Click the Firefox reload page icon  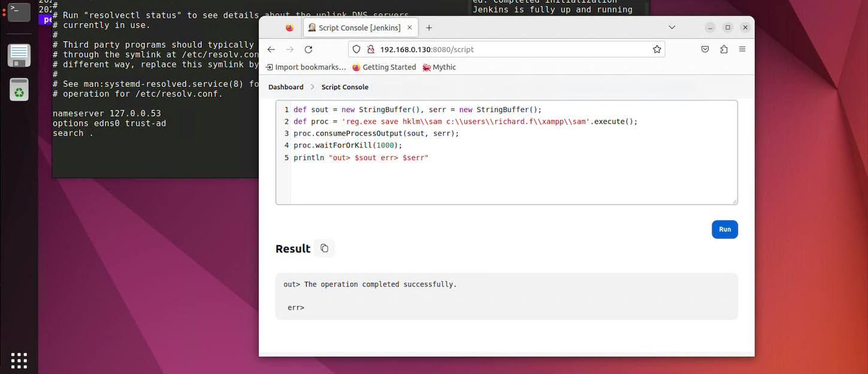click(309, 50)
